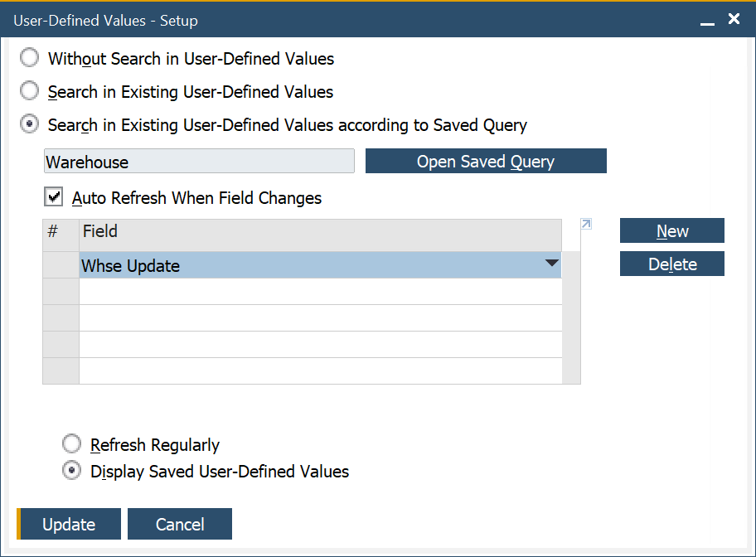The width and height of the screenshot is (756, 557).
Task: Click the "#" column header
Action: (x=60, y=232)
